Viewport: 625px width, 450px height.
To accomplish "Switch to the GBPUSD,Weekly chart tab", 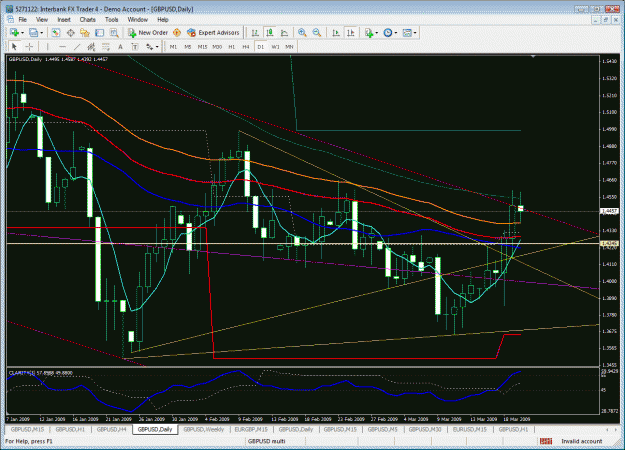I will tap(204, 430).
